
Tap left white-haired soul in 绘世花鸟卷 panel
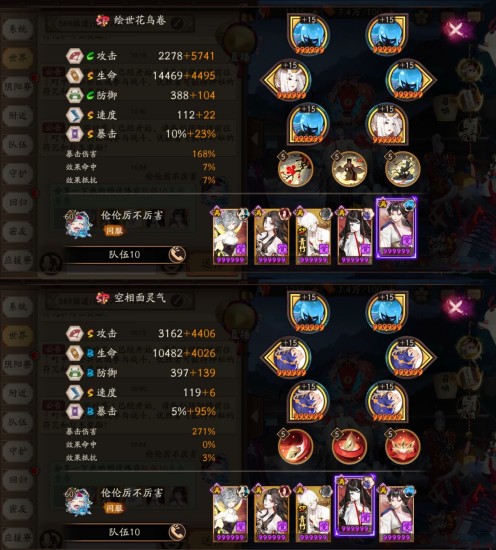coord(288,80)
